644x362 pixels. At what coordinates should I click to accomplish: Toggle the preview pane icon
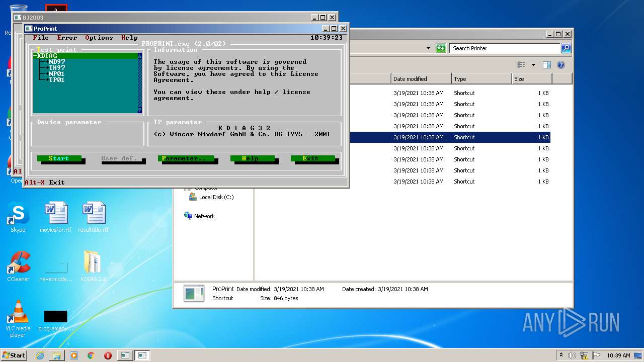547,65
